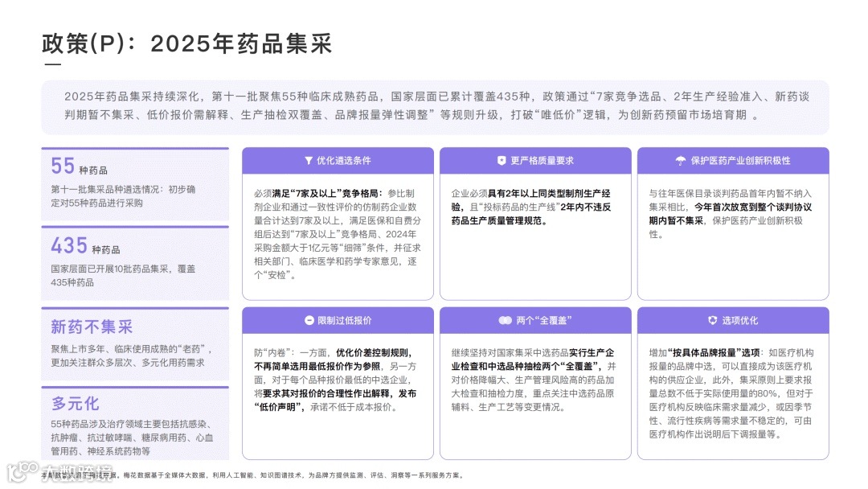
Task: Click the slide title 政策(P)：2025年药品集采
Action: coord(187,43)
